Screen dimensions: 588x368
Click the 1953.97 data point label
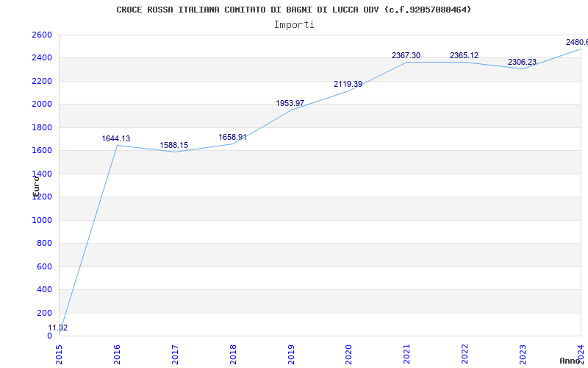click(290, 103)
